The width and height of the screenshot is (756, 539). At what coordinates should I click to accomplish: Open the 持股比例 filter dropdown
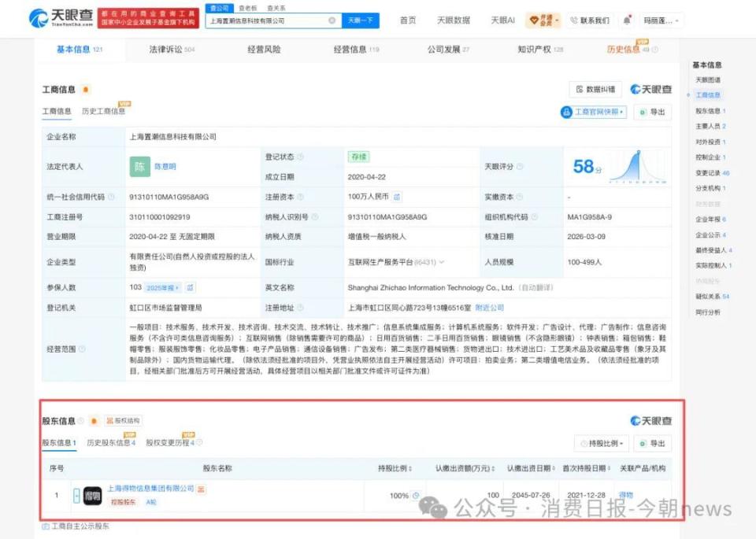pyautogui.click(x=601, y=443)
